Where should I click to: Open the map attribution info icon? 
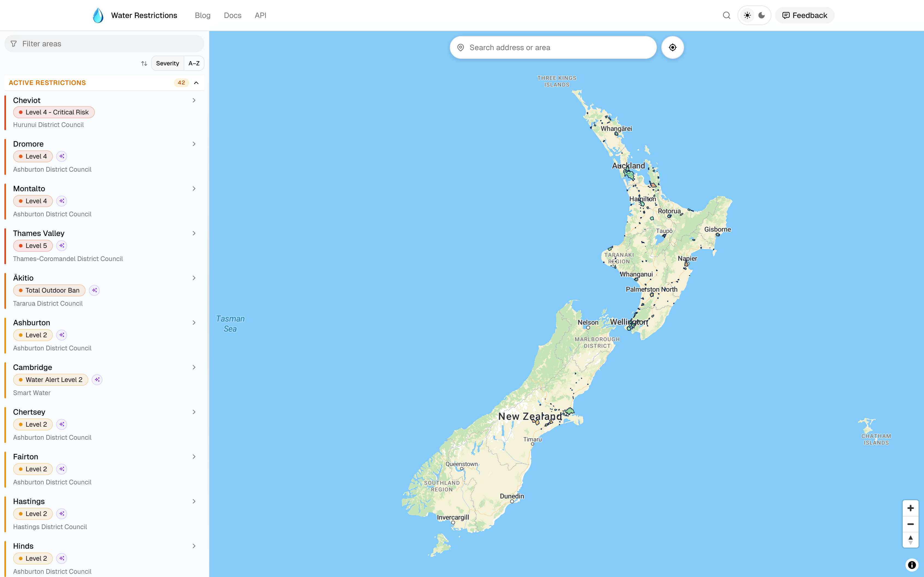coord(912,565)
